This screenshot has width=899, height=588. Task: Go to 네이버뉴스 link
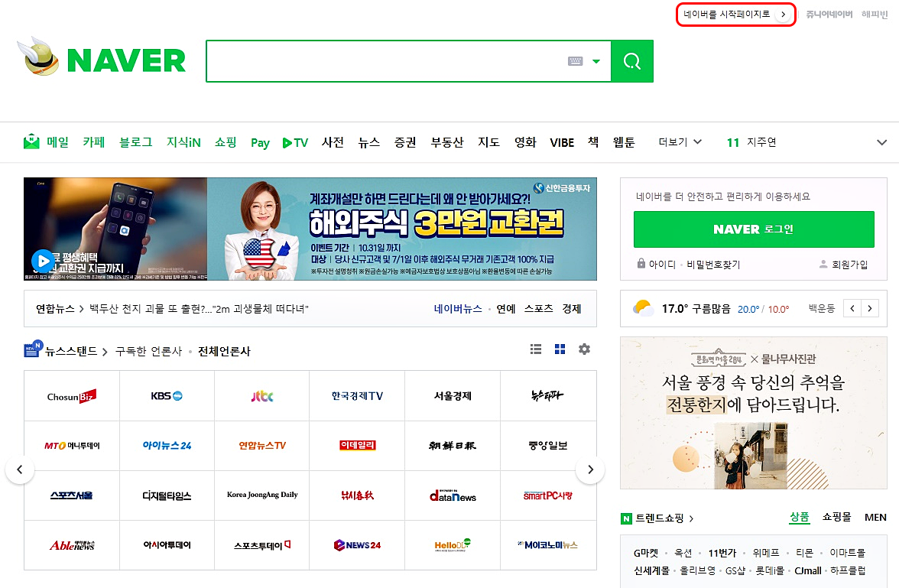pyautogui.click(x=457, y=309)
